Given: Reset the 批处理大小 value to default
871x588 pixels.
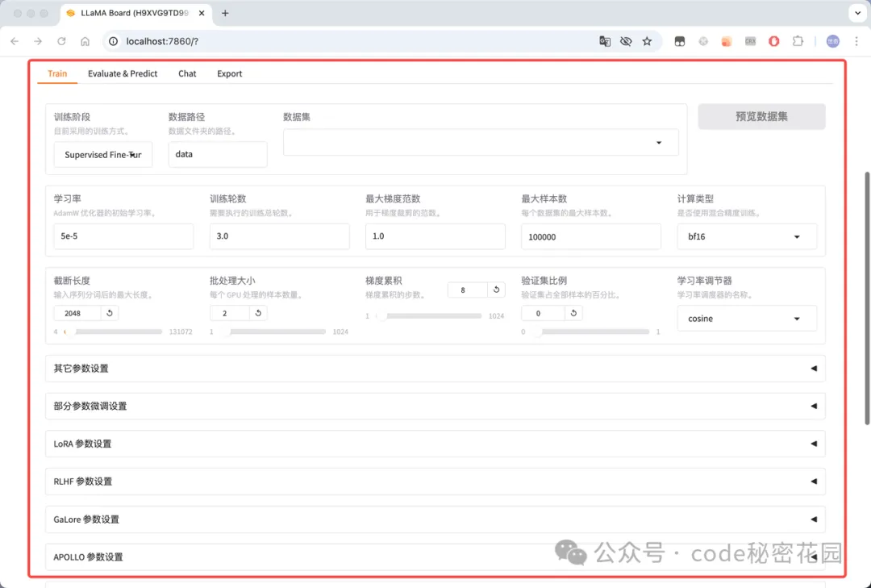Looking at the screenshot, I should (x=258, y=313).
